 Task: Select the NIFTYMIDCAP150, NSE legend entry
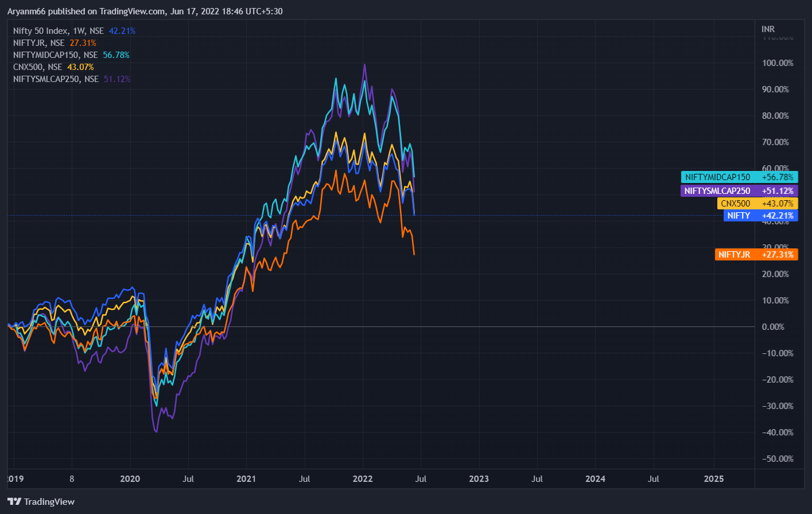tap(71, 55)
